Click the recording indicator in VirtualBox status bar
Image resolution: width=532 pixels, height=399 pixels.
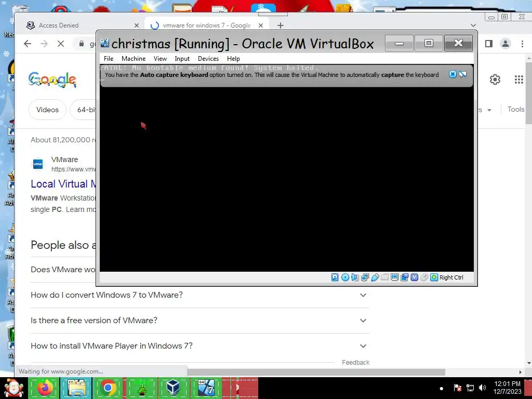click(x=404, y=277)
